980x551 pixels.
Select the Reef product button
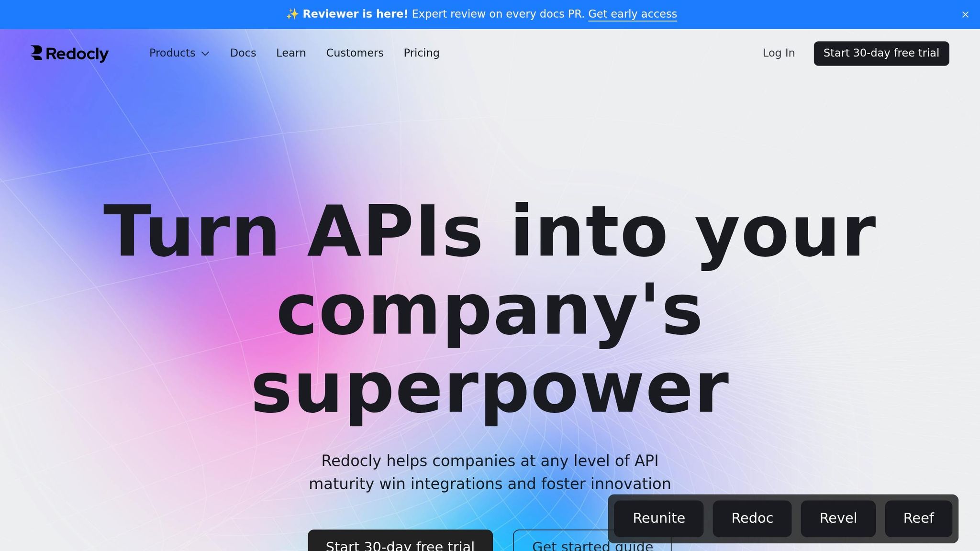(x=919, y=518)
